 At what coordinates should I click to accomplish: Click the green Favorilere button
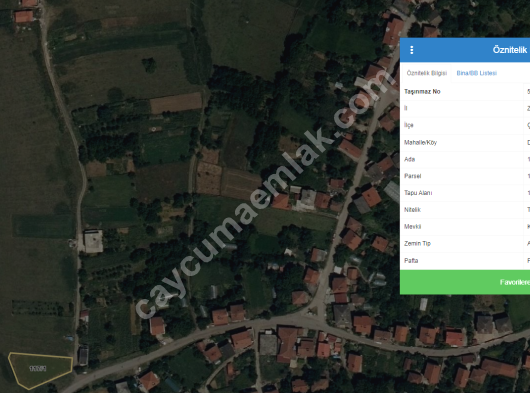pyautogui.click(x=465, y=282)
